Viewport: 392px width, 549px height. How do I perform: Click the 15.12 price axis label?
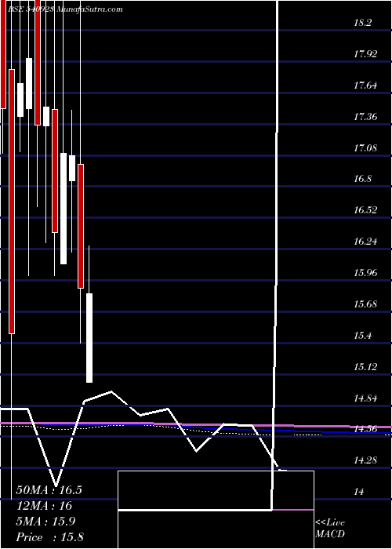click(x=365, y=366)
